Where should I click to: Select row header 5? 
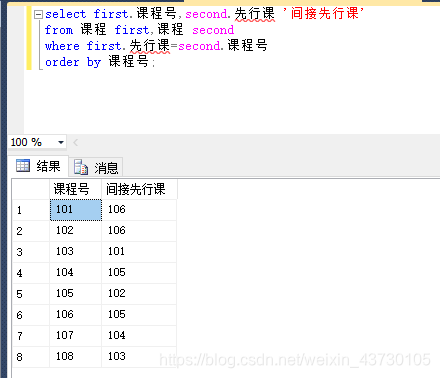(31, 294)
